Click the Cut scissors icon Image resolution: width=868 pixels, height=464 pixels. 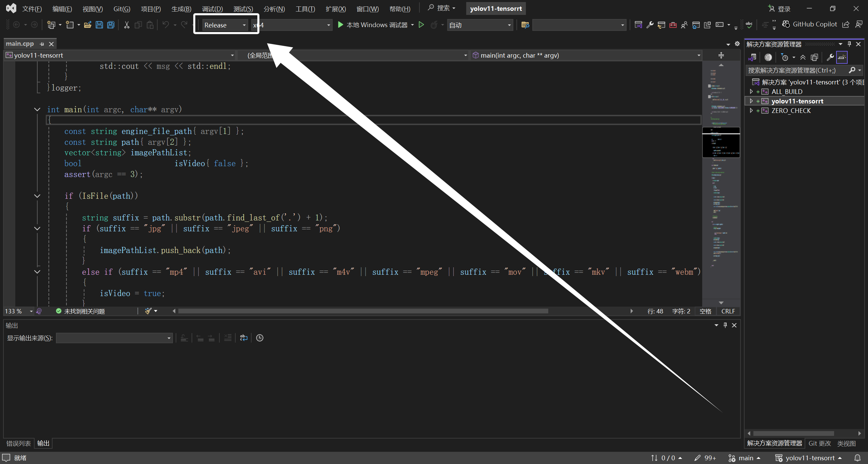(126, 25)
